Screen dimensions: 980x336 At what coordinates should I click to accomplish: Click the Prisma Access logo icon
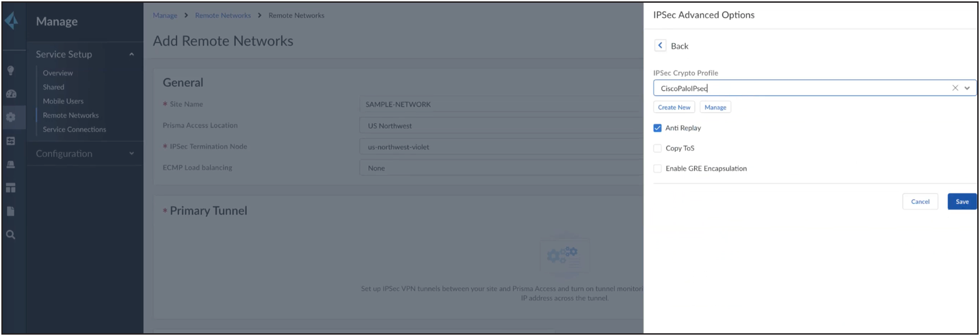[12, 21]
